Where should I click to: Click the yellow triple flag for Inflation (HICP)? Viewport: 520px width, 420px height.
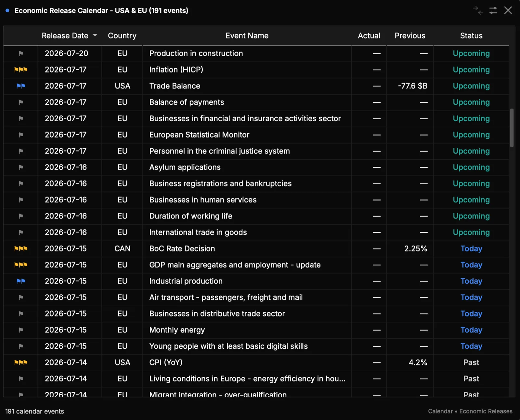pos(21,70)
